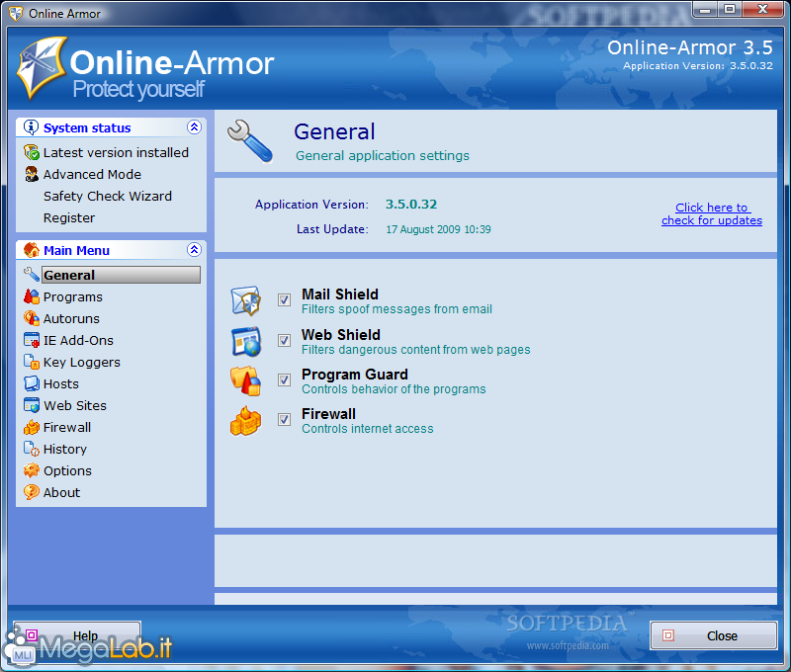Click the Program Guard label text
This screenshot has height=672, width=791.
click(355, 375)
